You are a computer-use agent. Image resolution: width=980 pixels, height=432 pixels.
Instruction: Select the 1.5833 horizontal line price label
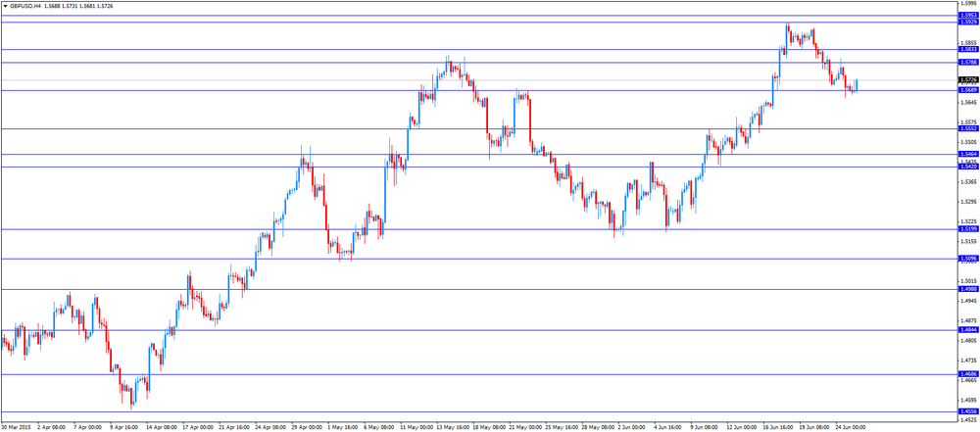click(968, 49)
